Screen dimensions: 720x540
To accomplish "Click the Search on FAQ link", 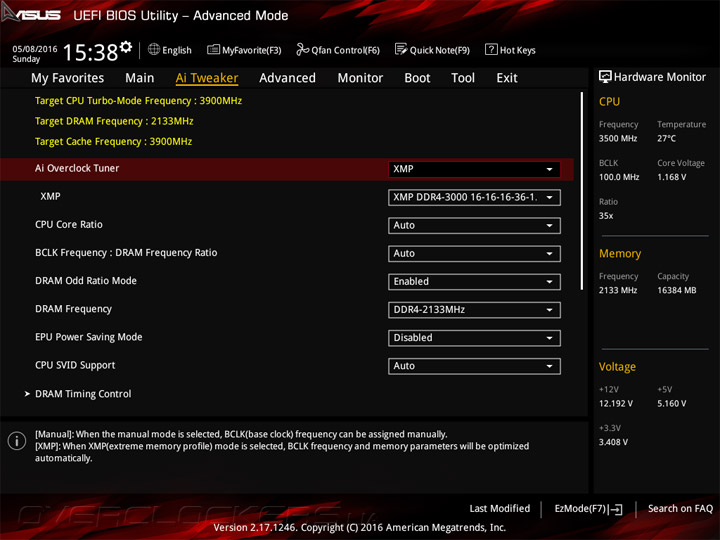I will [680, 509].
